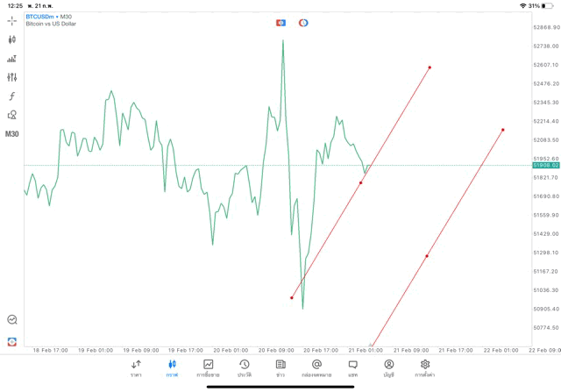Open the function (f) indicators icon
The height and width of the screenshot is (392, 561).
[x=12, y=96]
